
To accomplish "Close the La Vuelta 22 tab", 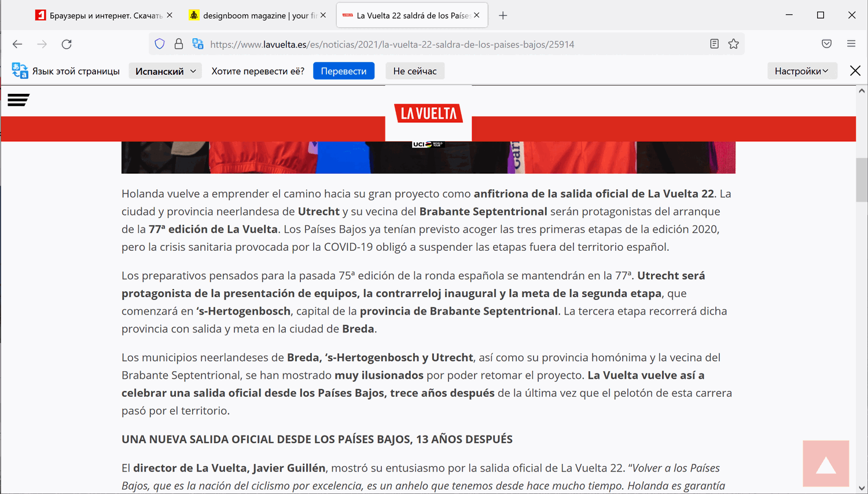I will point(477,16).
